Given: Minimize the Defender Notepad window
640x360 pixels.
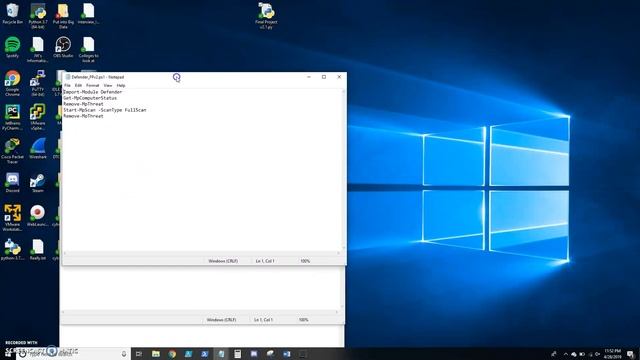Looking at the screenshot, I should point(309,77).
